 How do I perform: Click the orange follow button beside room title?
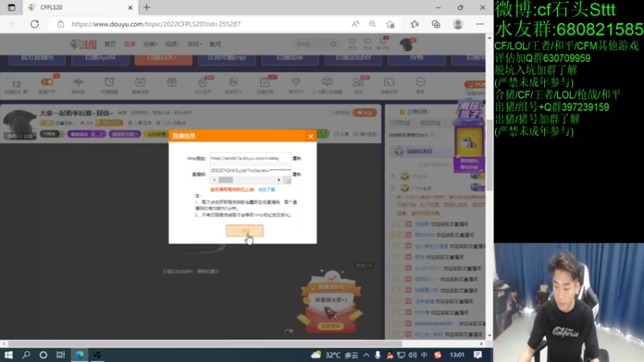click(365, 113)
